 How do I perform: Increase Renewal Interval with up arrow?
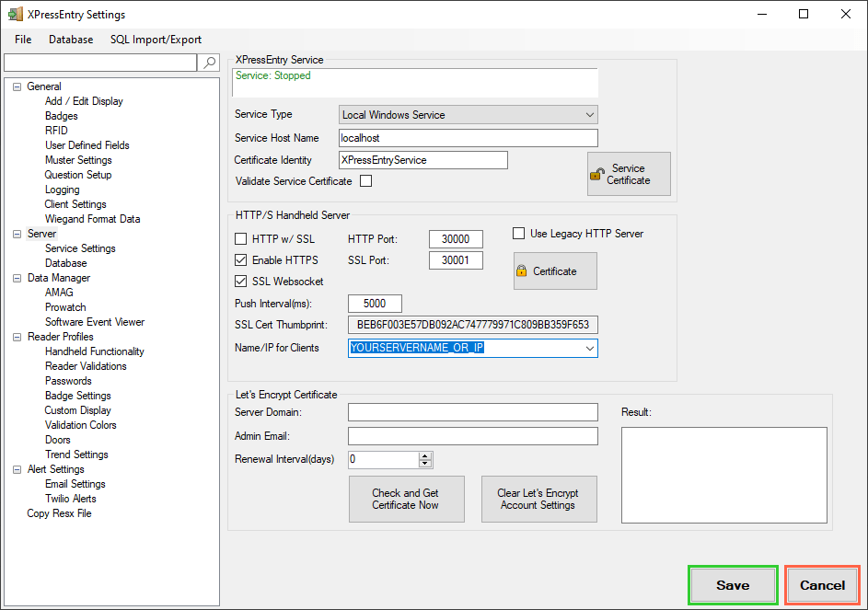click(x=424, y=455)
